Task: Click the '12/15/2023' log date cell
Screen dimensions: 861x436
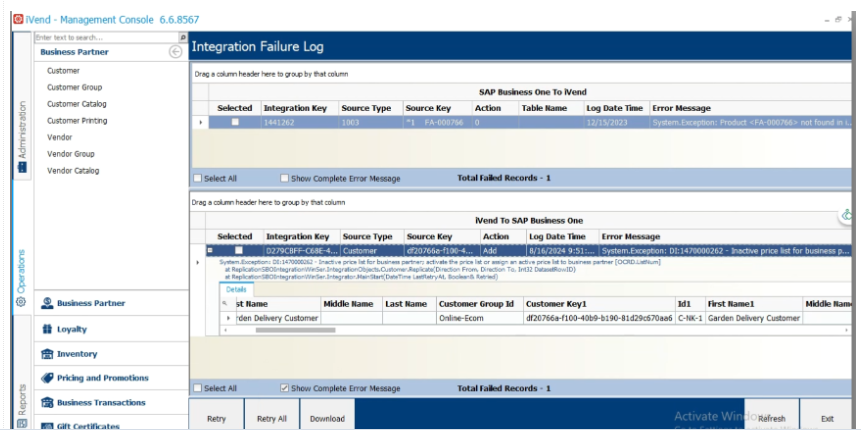Action: [x=616, y=122]
